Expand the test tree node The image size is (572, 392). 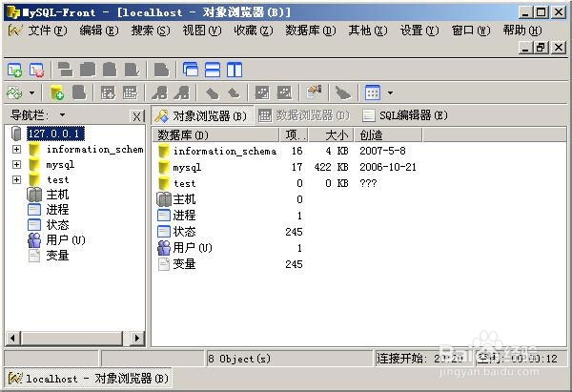click(16, 179)
